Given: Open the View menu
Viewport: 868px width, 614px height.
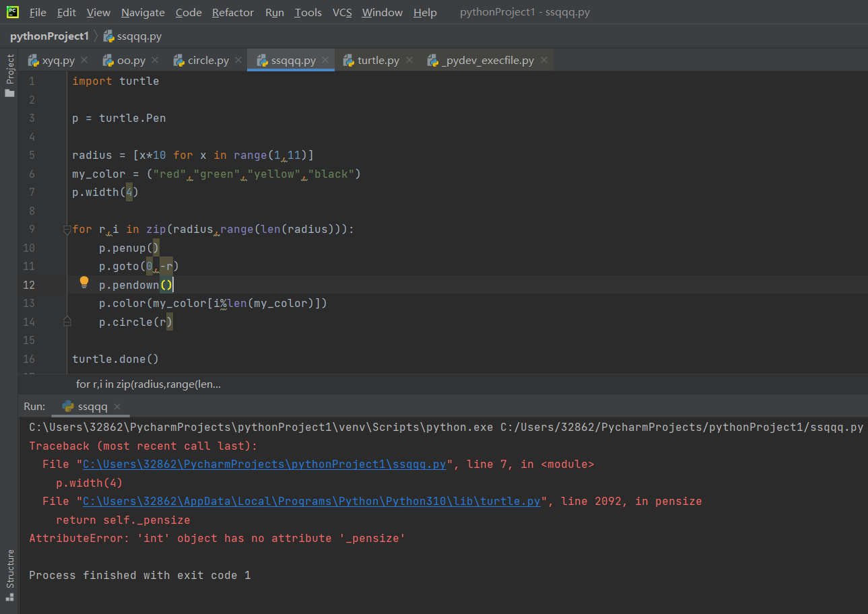Looking at the screenshot, I should coord(98,12).
